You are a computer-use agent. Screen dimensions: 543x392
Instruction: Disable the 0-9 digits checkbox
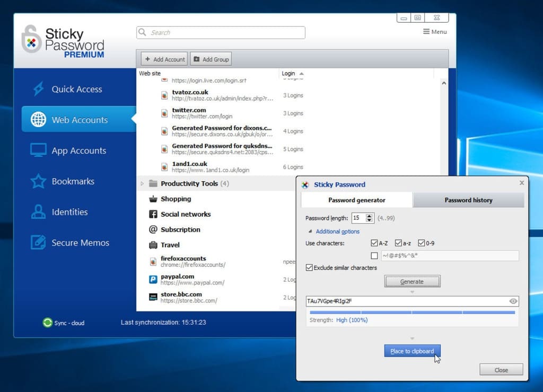pyautogui.click(x=421, y=243)
